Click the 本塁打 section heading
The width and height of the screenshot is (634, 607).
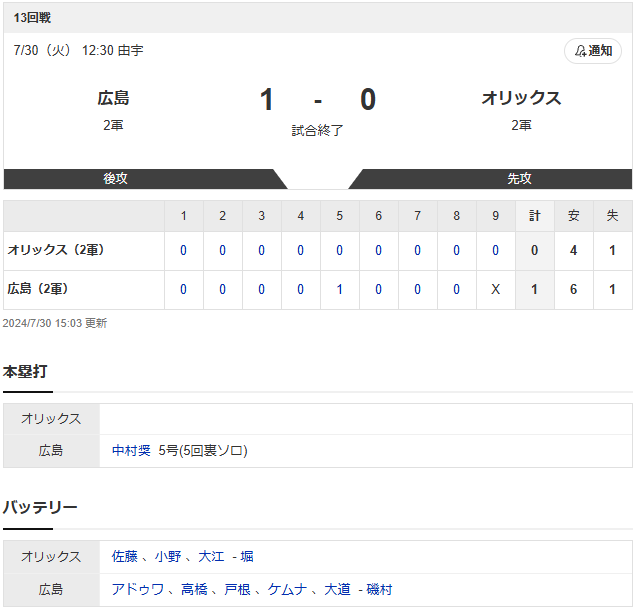pos(25,371)
